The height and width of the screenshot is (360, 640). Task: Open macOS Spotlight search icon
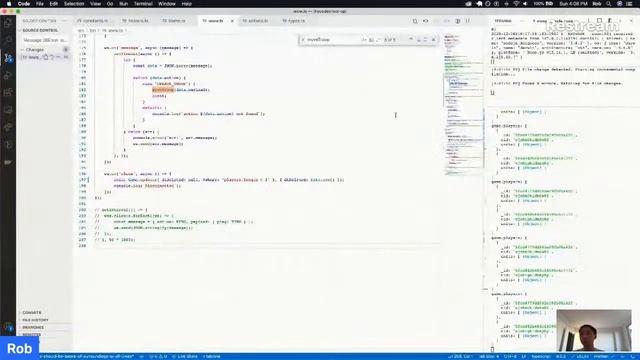point(609,4)
